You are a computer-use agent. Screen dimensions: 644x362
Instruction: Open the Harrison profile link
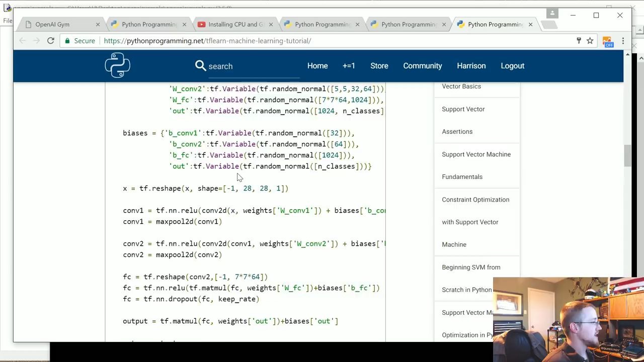tap(471, 66)
